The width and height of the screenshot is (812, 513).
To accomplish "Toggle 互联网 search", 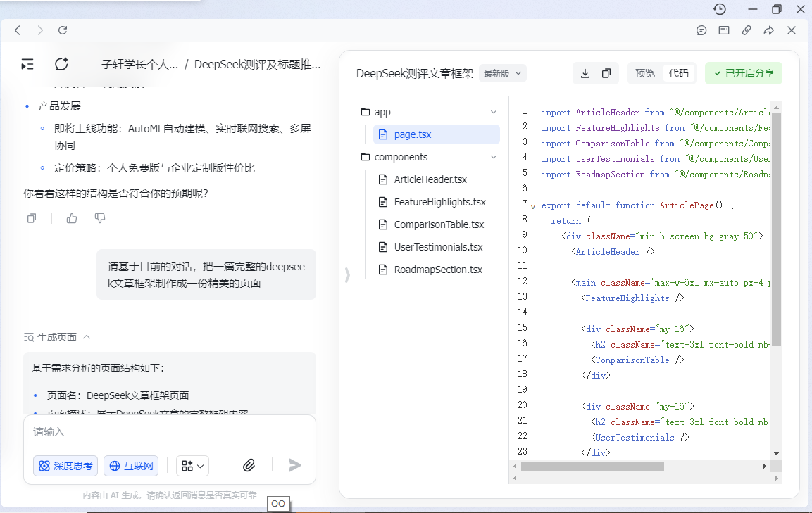I will coord(131,466).
